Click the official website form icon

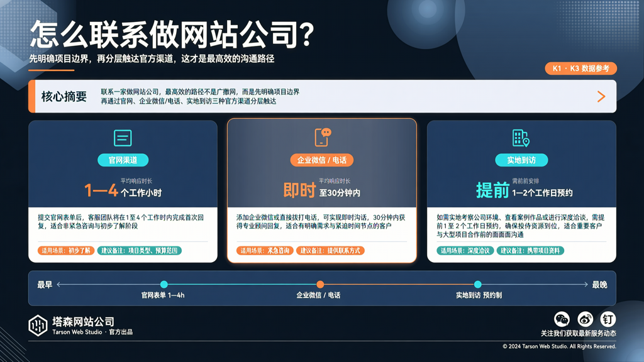123,138
